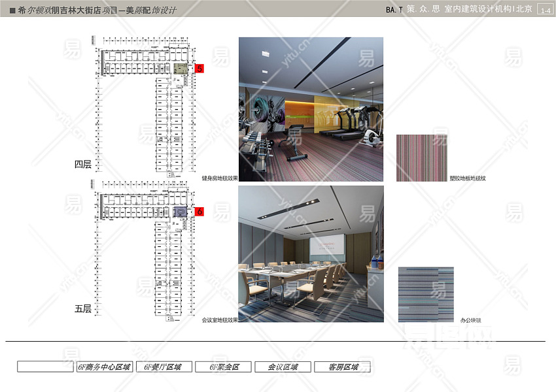Viewport: 556px width, 392px height.
Task: Go to the 6F聚会区 section
Action: point(224,367)
